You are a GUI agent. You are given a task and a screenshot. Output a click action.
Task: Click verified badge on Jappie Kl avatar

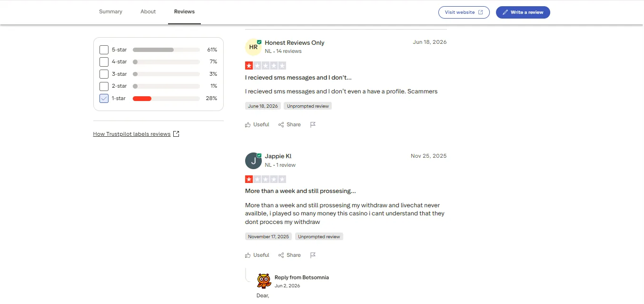[x=259, y=155]
